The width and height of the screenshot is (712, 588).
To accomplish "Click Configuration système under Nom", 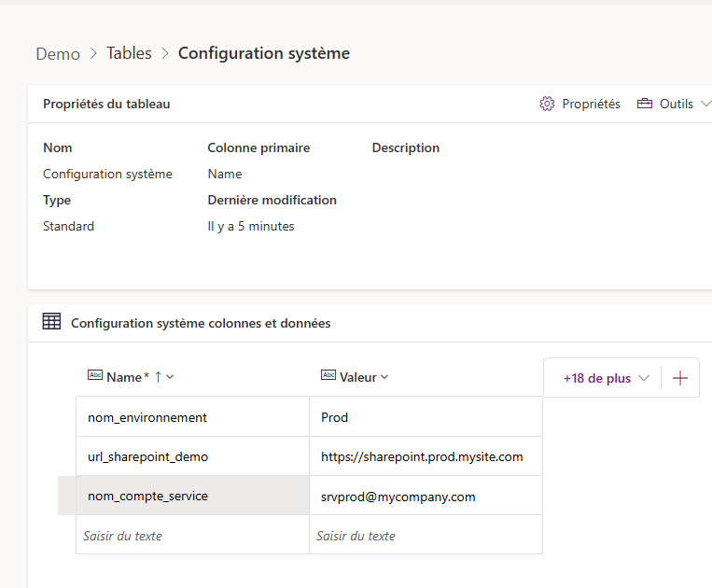I will point(107,174).
